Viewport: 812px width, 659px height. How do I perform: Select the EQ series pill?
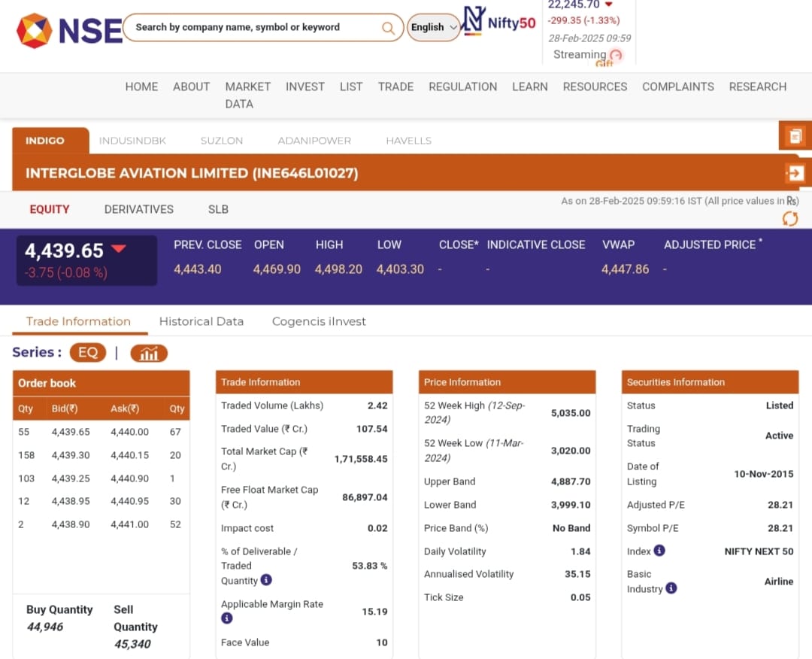tap(88, 353)
